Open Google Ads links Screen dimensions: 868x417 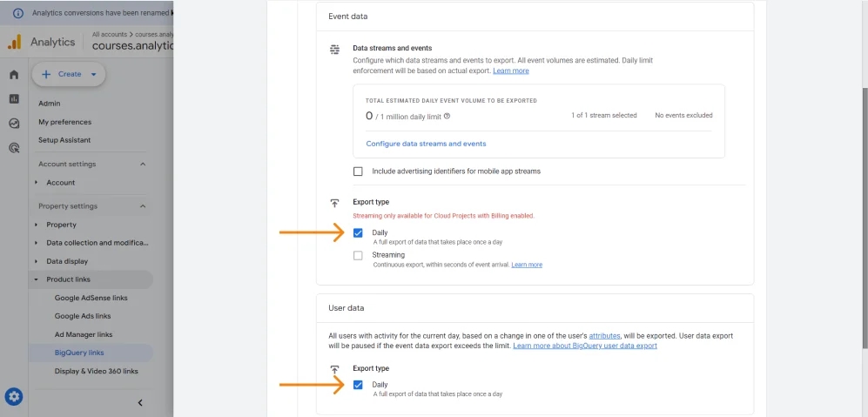(83, 316)
